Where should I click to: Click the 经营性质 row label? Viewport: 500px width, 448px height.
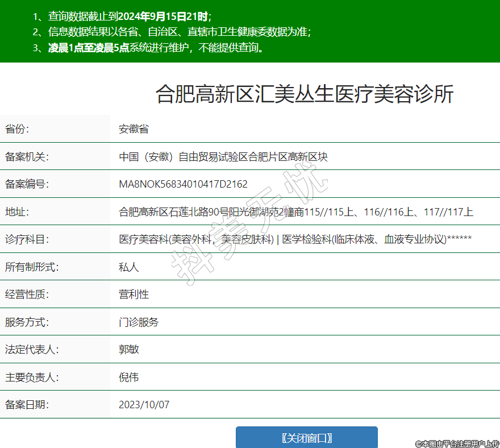tap(27, 294)
